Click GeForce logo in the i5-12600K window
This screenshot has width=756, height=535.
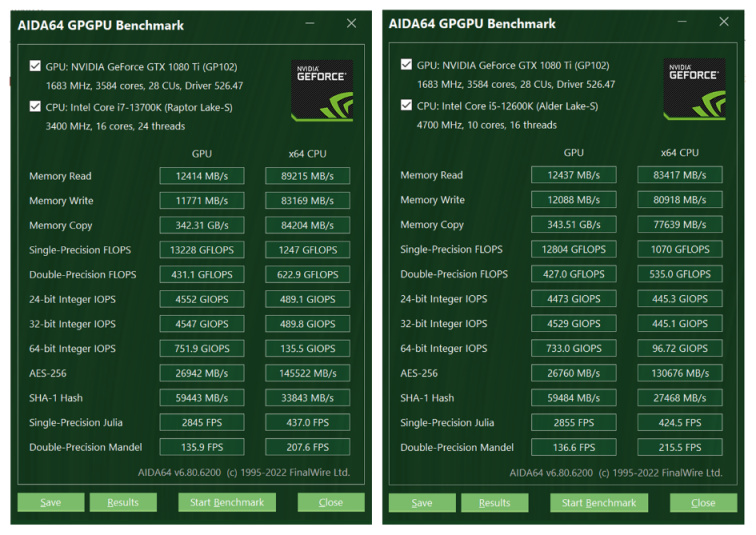(694, 89)
